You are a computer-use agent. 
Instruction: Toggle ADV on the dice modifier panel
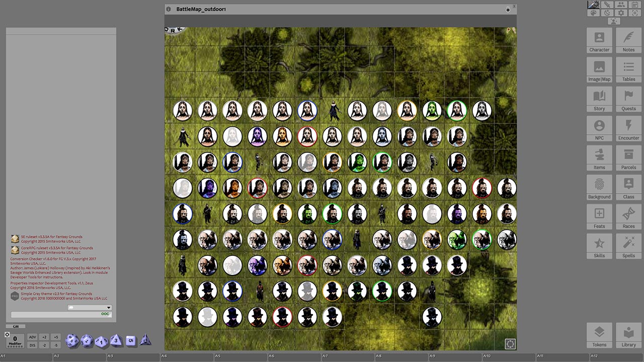click(x=32, y=337)
